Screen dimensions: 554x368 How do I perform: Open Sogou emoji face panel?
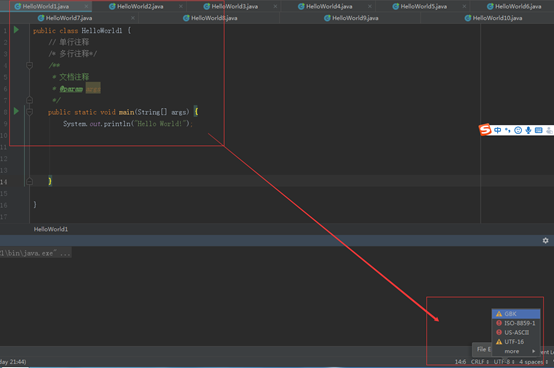[x=518, y=130]
